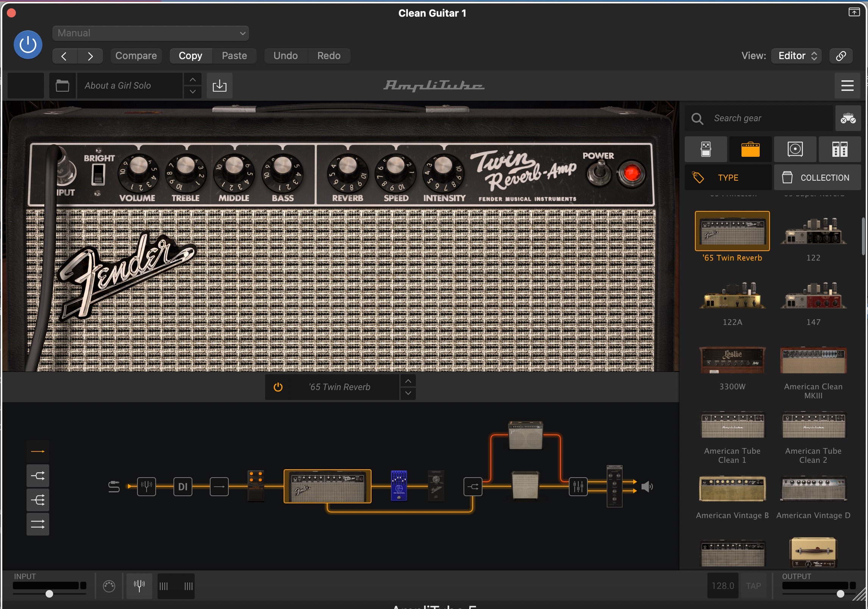Toggle '65 Twin Reverb module power icon
This screenshot has width=868, height=609.
(x=278, y=387)
